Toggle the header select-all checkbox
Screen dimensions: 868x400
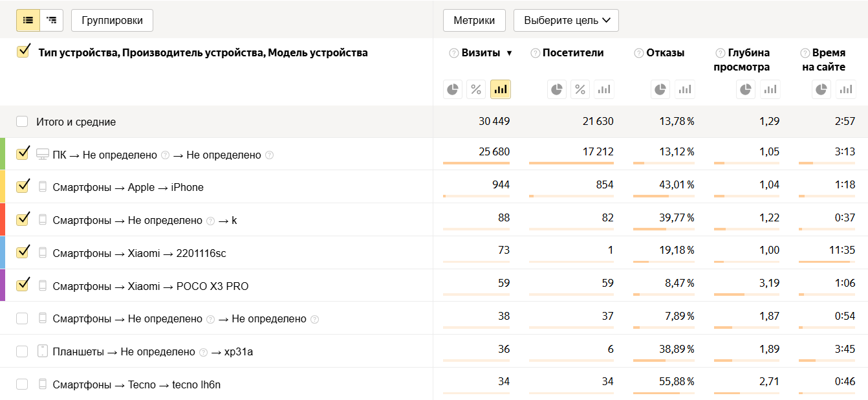tap(23, 52)
